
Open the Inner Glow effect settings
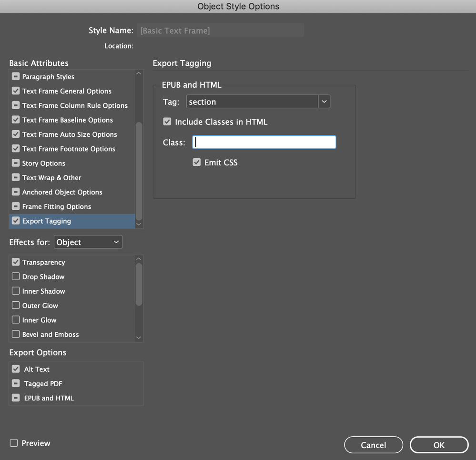click(39, 320)
